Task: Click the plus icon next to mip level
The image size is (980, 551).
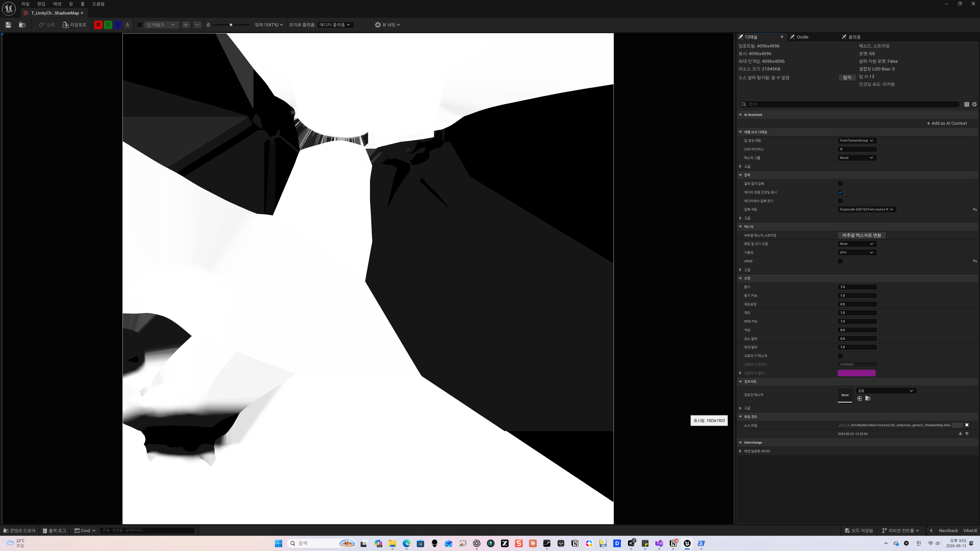Action: [x=186, y=25]
